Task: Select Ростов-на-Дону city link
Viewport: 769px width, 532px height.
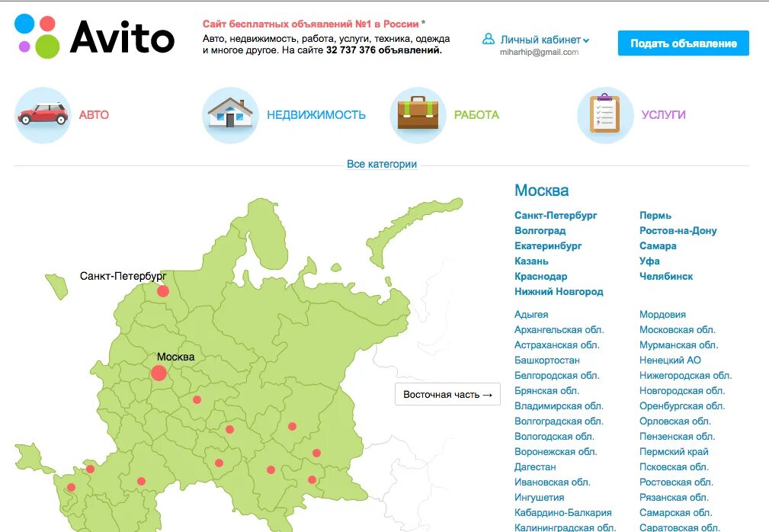Action: 678,230
